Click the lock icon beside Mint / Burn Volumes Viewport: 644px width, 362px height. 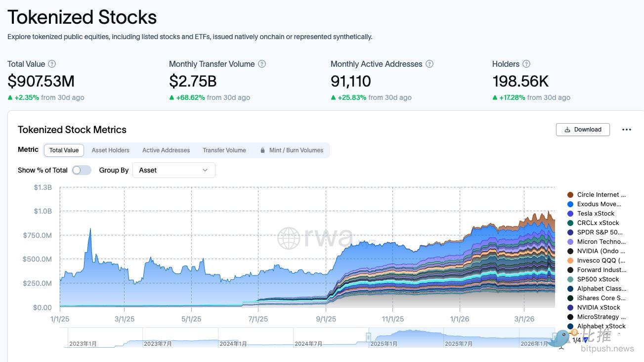pyautogui.click(x=263, y=150)
